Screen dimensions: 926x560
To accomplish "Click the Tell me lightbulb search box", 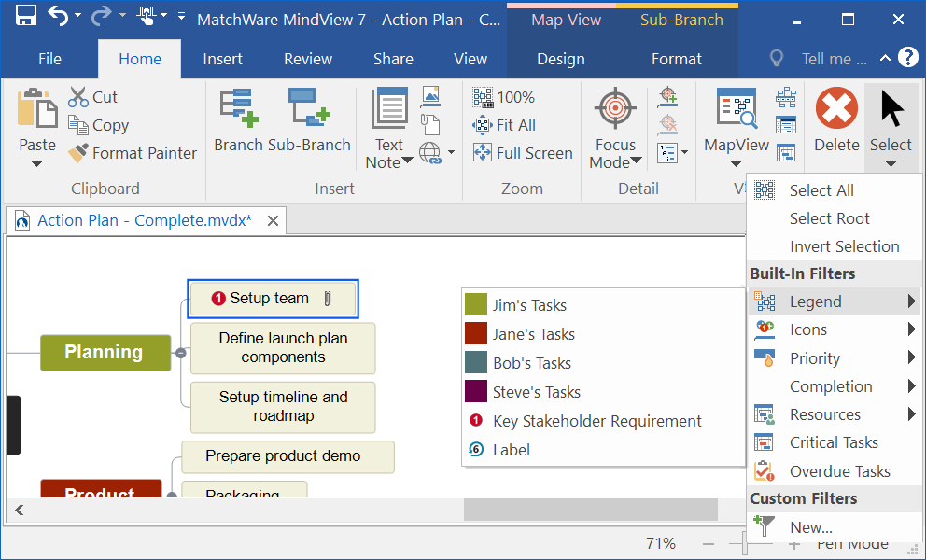I will (821, 59).
